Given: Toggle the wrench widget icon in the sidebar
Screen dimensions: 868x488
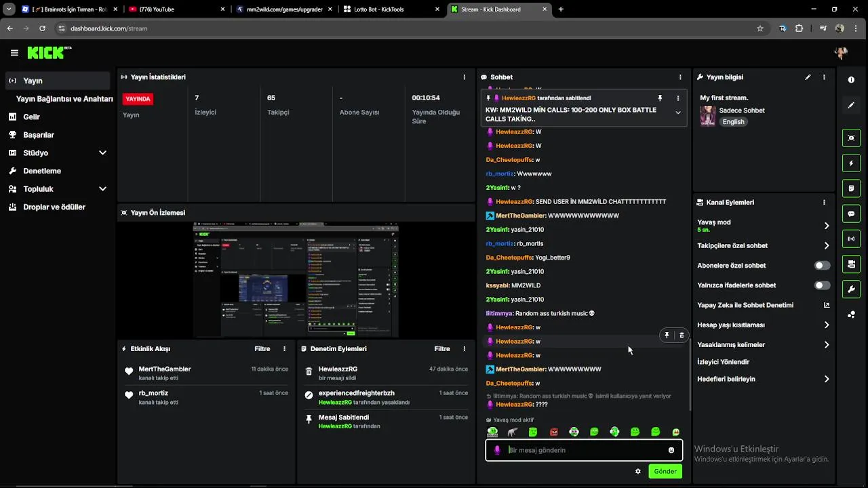Looking at the screenshot, I should (851, 289).
